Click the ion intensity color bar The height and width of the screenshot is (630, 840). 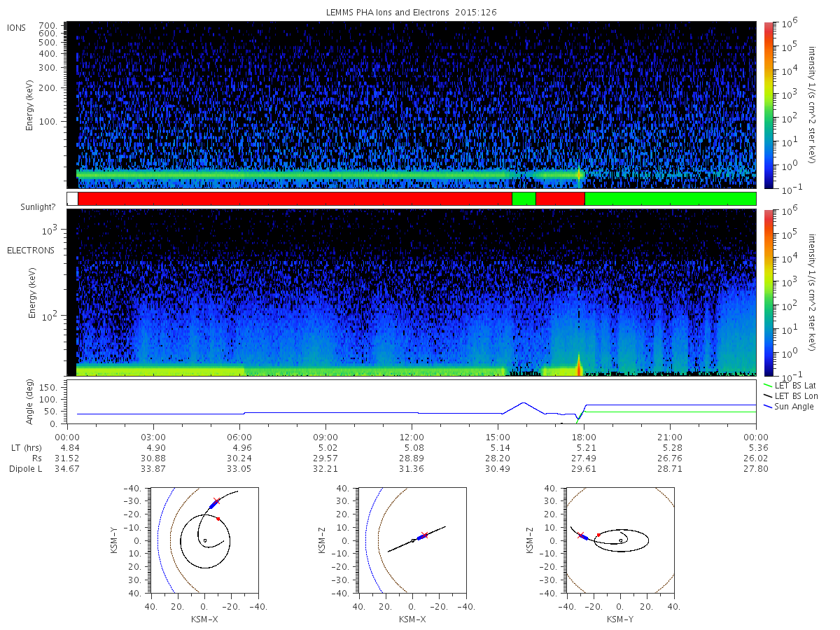[x=768, y=105]
